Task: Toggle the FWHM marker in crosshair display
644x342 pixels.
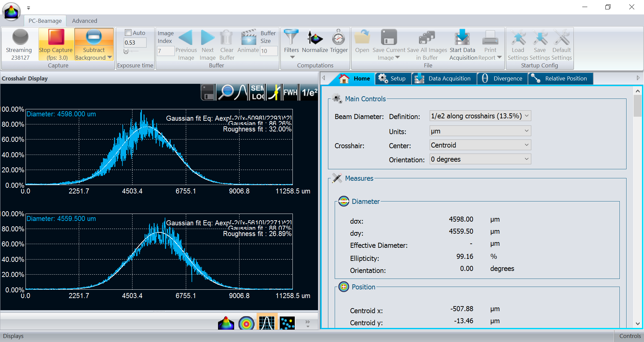Action: pos(290,92)
